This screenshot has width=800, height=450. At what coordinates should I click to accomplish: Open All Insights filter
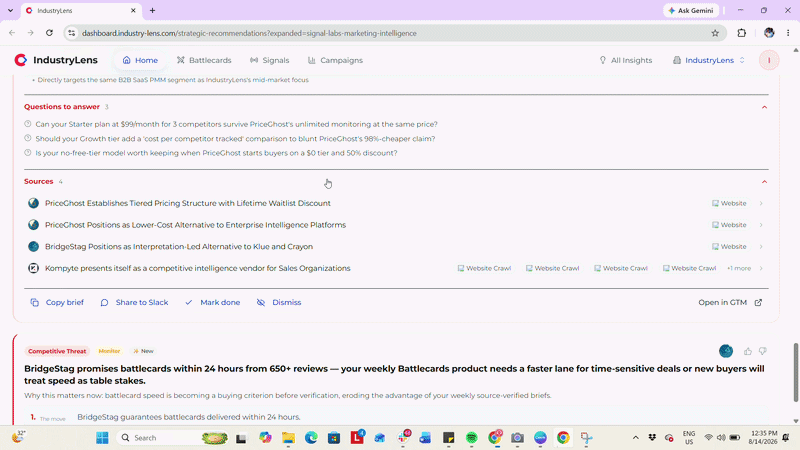pyautogui.click(x=626, y=60)
